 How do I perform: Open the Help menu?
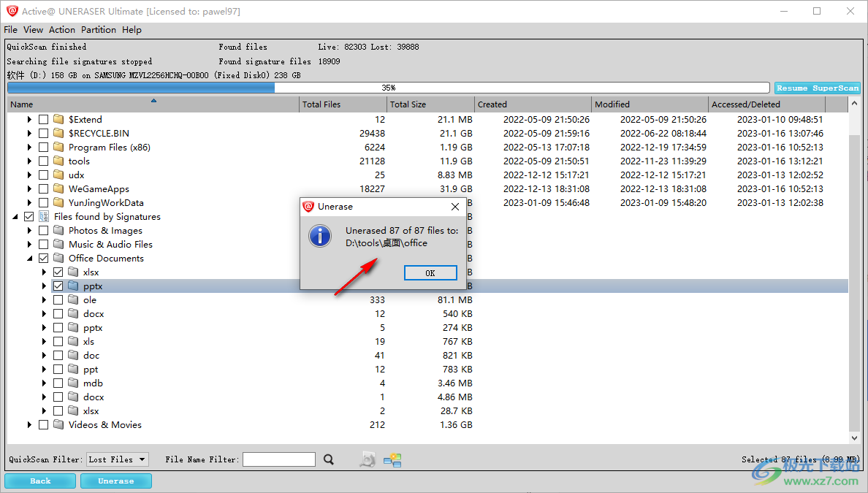click(x=132, y=29)
